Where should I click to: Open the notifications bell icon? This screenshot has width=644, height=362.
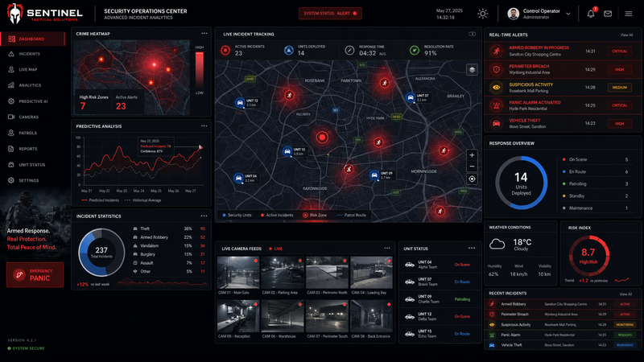[x=591, y=14]
